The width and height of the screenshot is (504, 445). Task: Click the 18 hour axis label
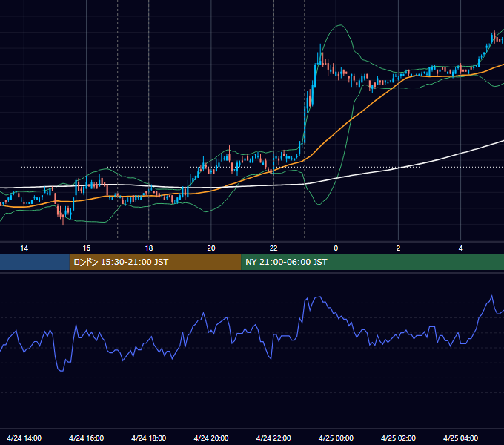(149, 248)
